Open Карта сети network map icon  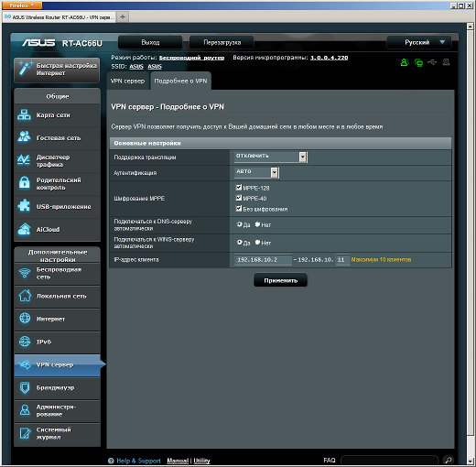click(x=24, y=115)
